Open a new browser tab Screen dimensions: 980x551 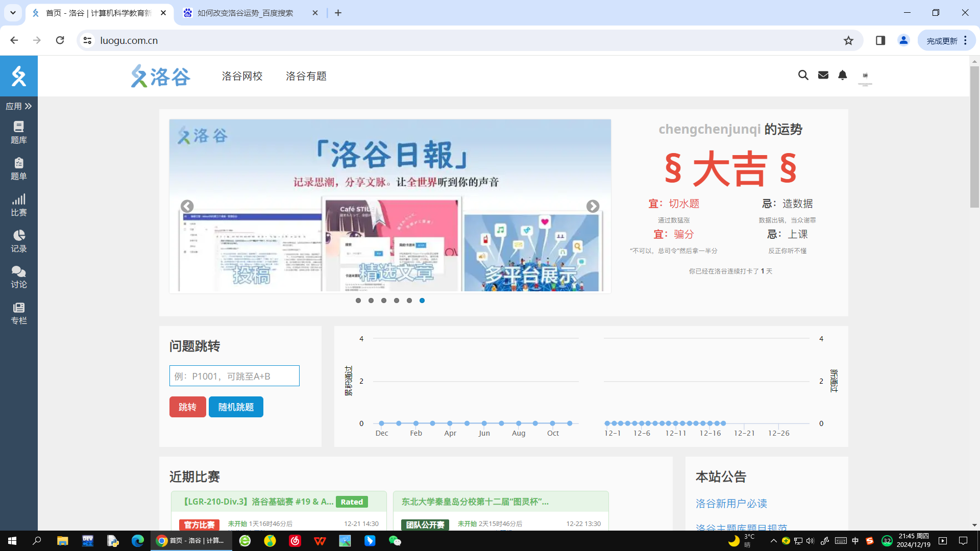pyautogui.click(x=338, y=13)
